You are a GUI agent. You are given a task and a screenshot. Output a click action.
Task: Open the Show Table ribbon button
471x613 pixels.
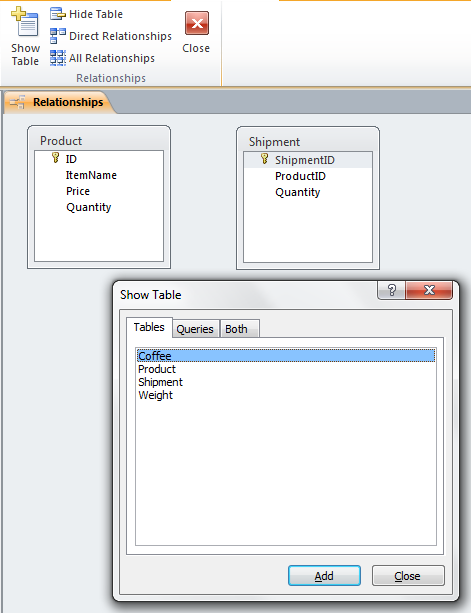[25, 37]
